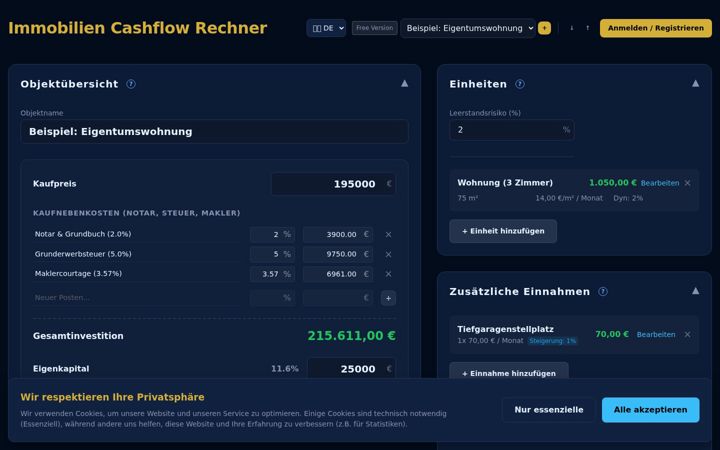The width and height of the screenshot is (720, 450).
Task: Delete the Wohnung (3 Zimmer) unit
Action: coord(687,183)
